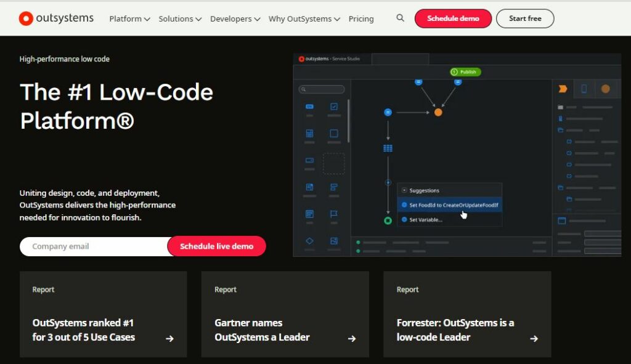631x364 pixels.
Task: Expand the Developers menu
Action: (x=235, y=19)
